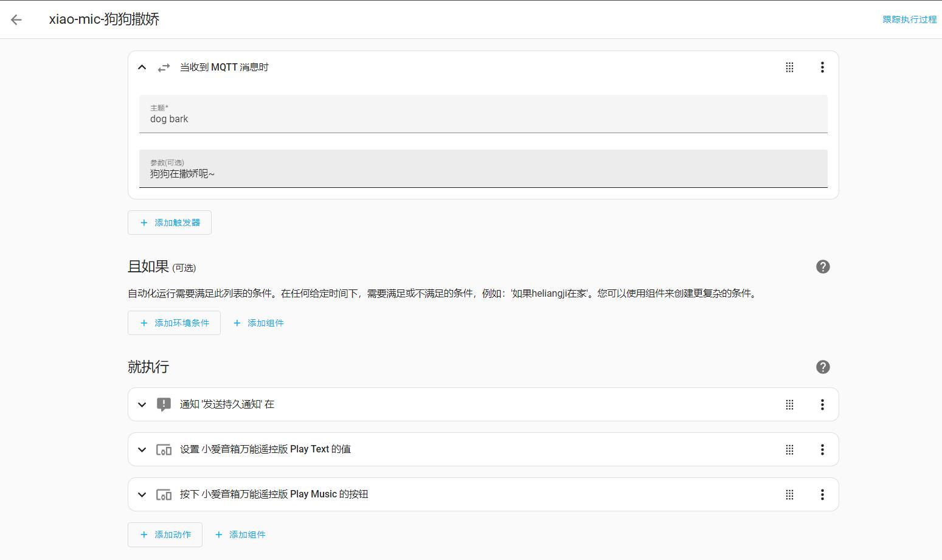Focus the 参数 payload field with 狗狗在撒娇呢~
The image size is (942, 560).
(483, 168)
